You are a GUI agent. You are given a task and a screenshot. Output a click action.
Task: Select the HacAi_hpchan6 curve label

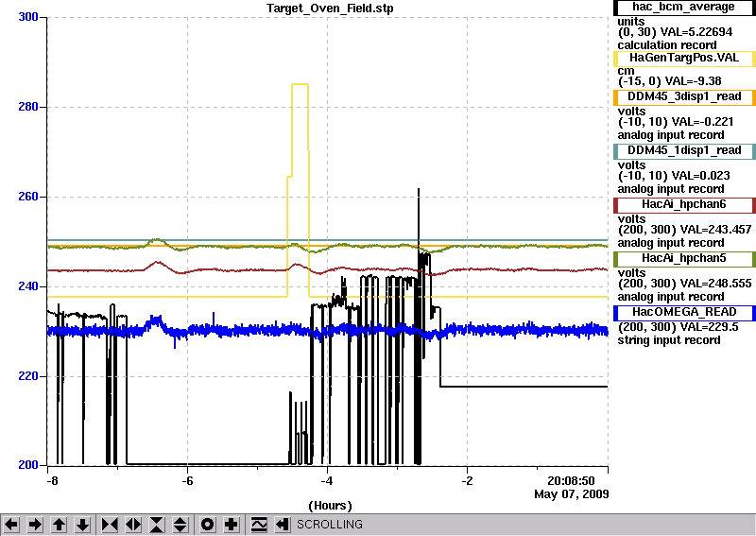click(683, 205)
